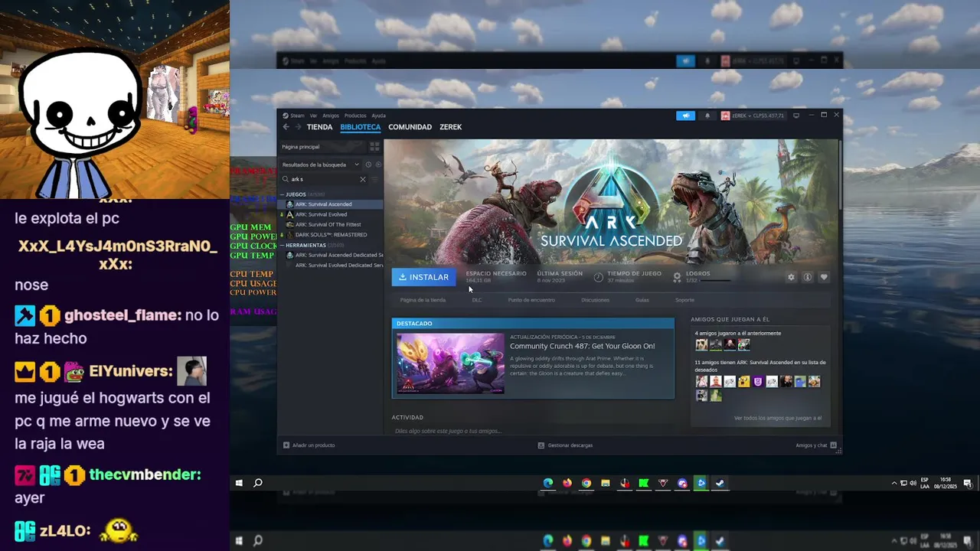Image resolution: width=980 pixels, height=551 pixels.
Task: Sort by recent activity clock icon
Action: tap(368, 165)
